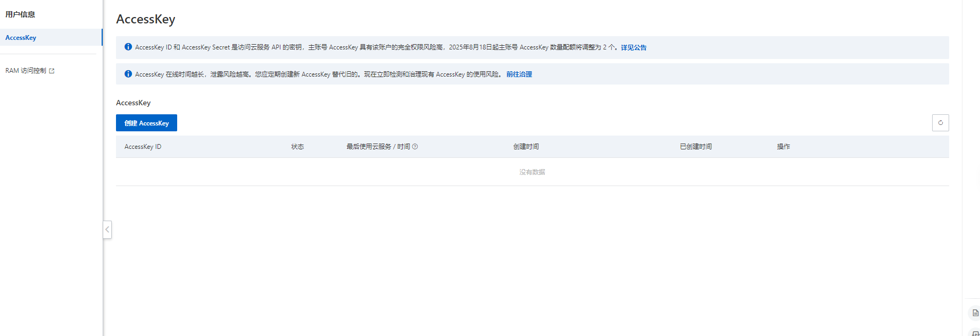Collapse the left sidebar with the chevron
980x336 pixels.
pyautogui.click(x=107, y=230)
